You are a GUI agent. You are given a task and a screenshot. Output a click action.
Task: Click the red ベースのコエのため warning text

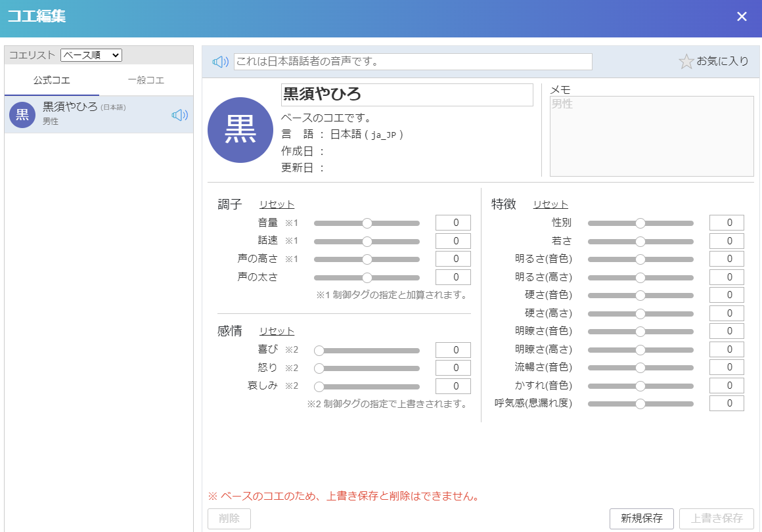click(x=344, y=497)
